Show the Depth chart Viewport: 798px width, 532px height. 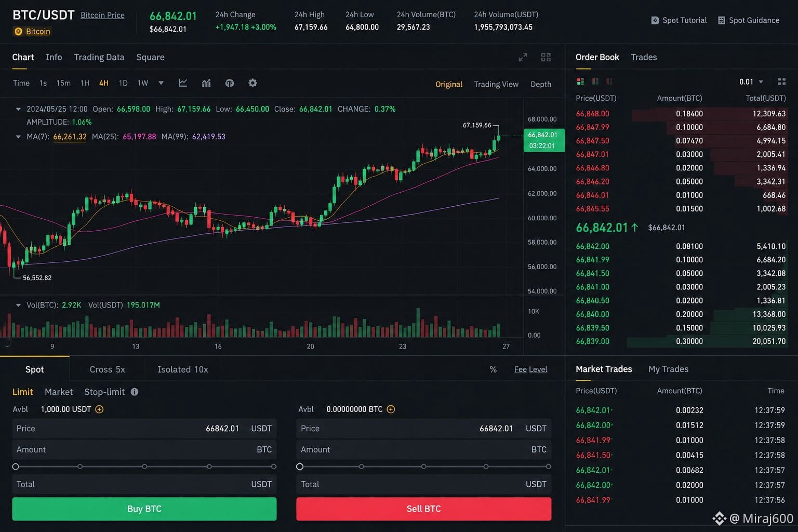pyautogui.click(x=541, y=84)
